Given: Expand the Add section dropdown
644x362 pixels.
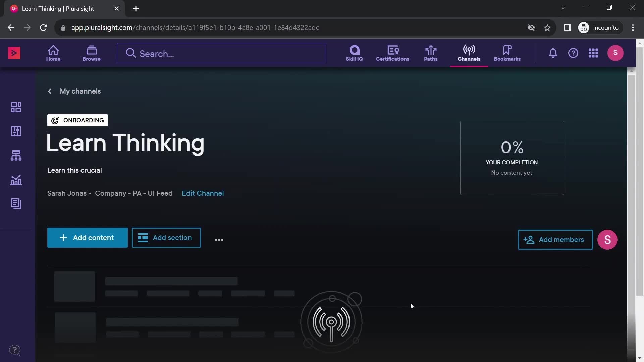Looking at the screenshot, I should (166, 237).
